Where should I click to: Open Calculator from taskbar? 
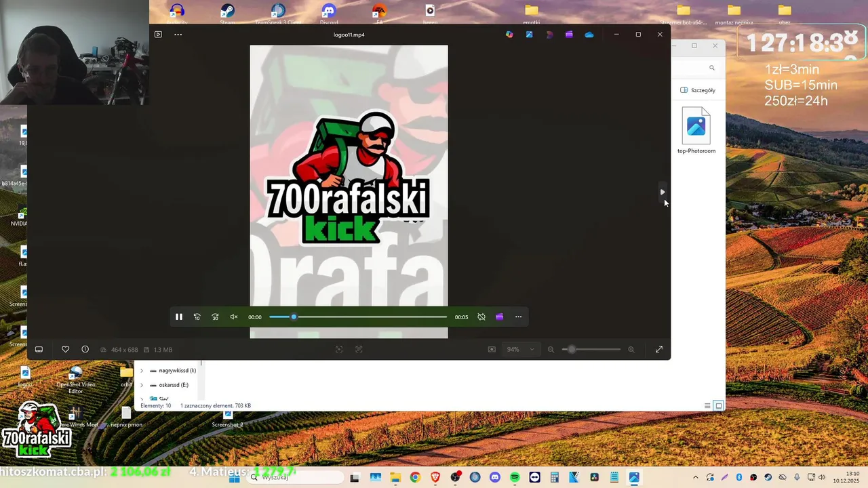pos(555,478)
